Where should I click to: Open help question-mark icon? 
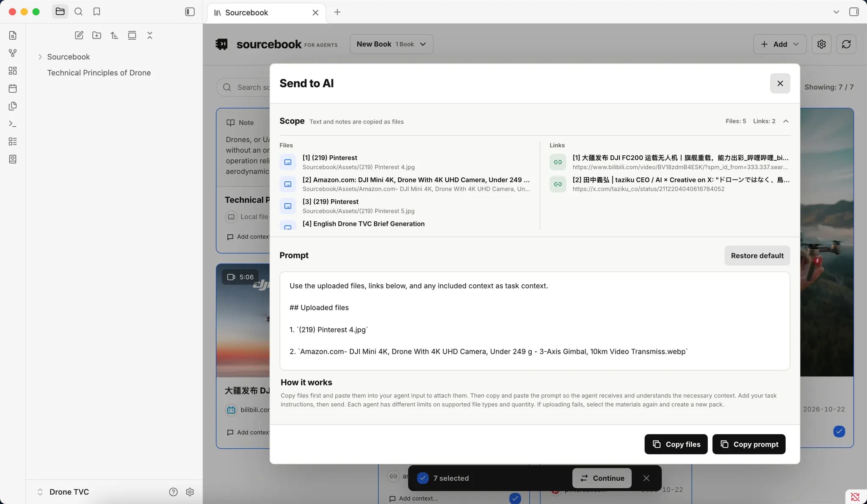[173, 492]
